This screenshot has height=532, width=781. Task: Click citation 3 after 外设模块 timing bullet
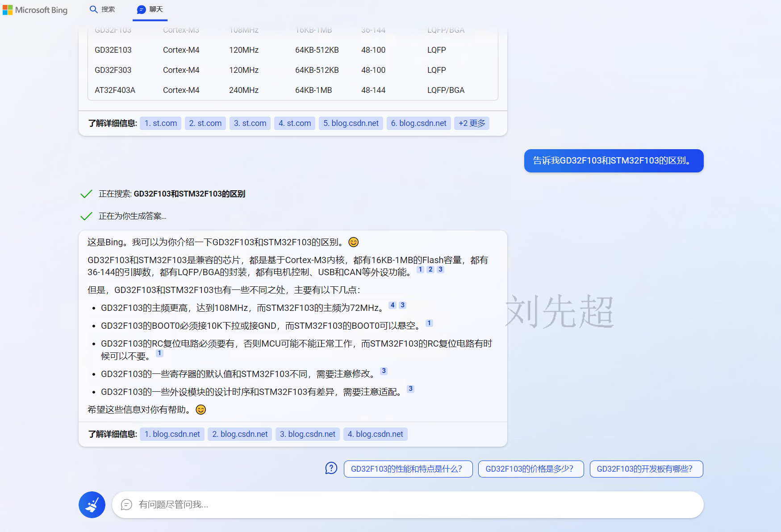point(410,389)
